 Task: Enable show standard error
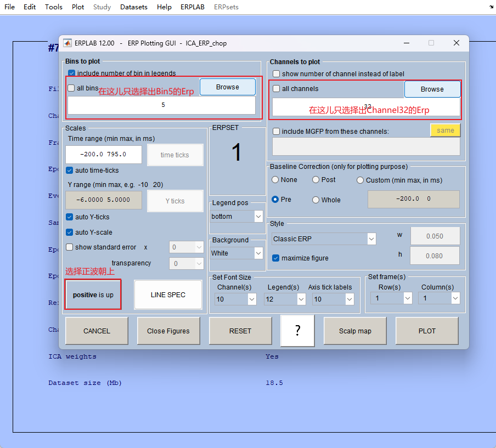(71, 246)
